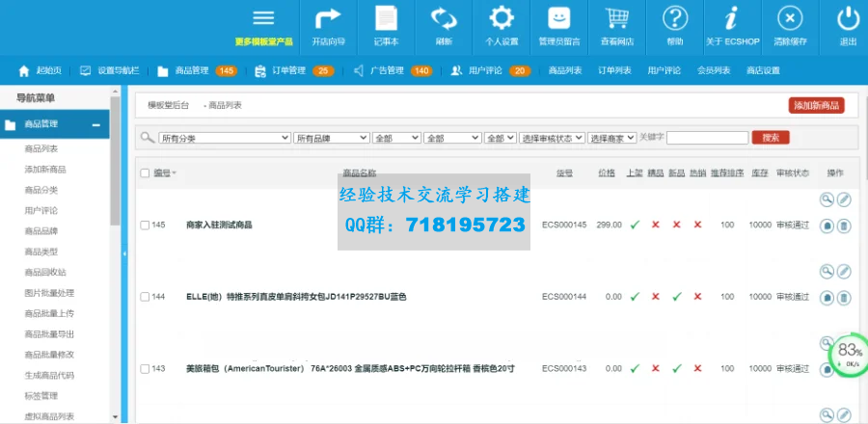Open the 所有分类 category dropdown
868x424 pixels.
(x=225, y=139)
